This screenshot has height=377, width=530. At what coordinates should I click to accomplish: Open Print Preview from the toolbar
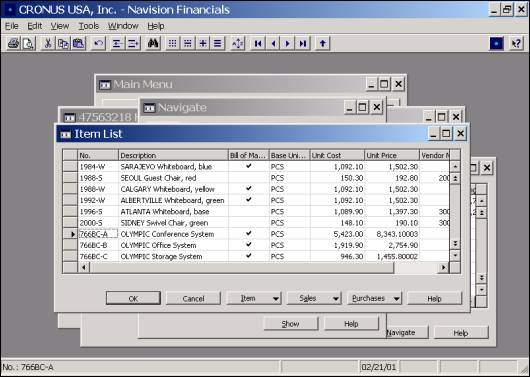[28, 43]
